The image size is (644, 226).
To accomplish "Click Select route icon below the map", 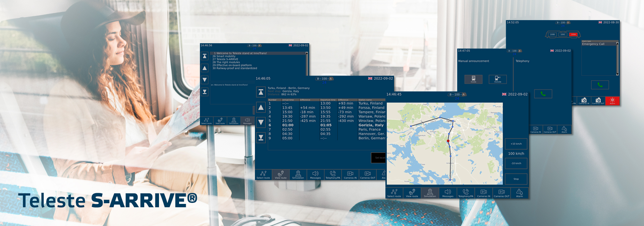I will 394,193.
